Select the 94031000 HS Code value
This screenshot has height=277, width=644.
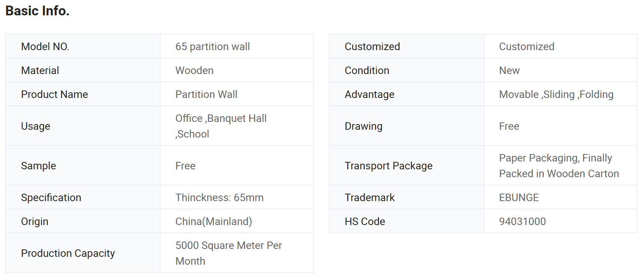click(x=522, y=221)
